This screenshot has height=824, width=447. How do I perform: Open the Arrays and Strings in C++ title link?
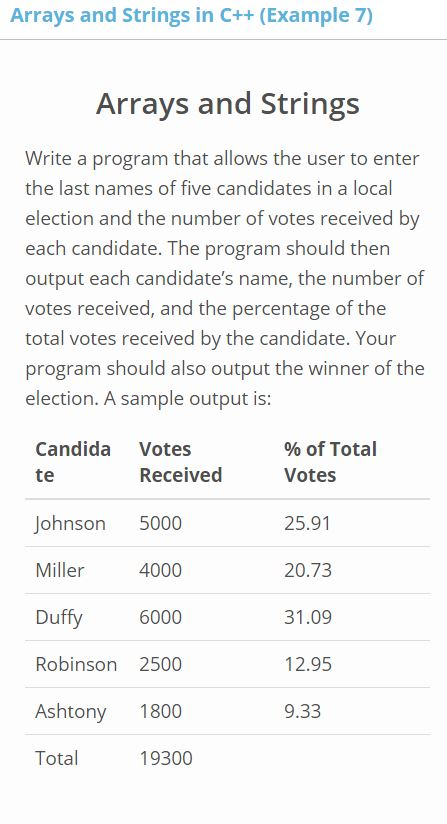click(191, 15)
